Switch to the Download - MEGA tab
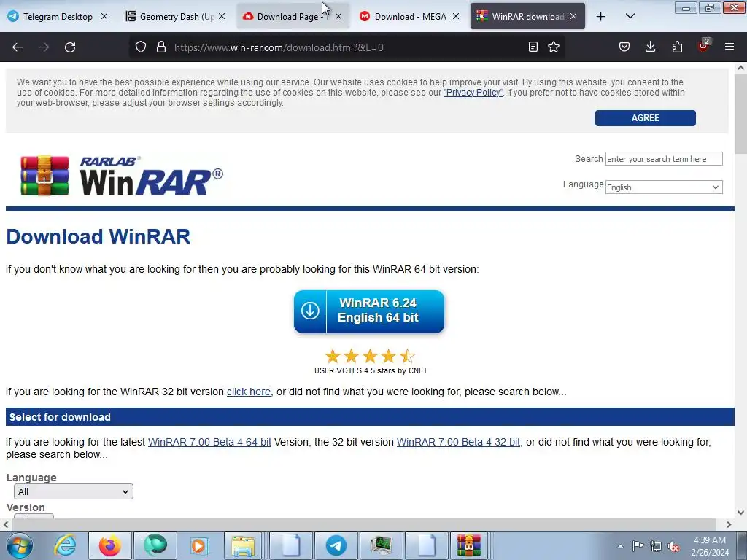The width and height of the screenshot is (747, 560). coord(410,17)
